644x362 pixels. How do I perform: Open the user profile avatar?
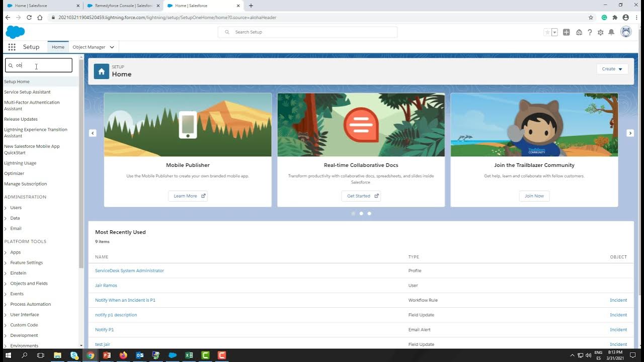point(626,32)
